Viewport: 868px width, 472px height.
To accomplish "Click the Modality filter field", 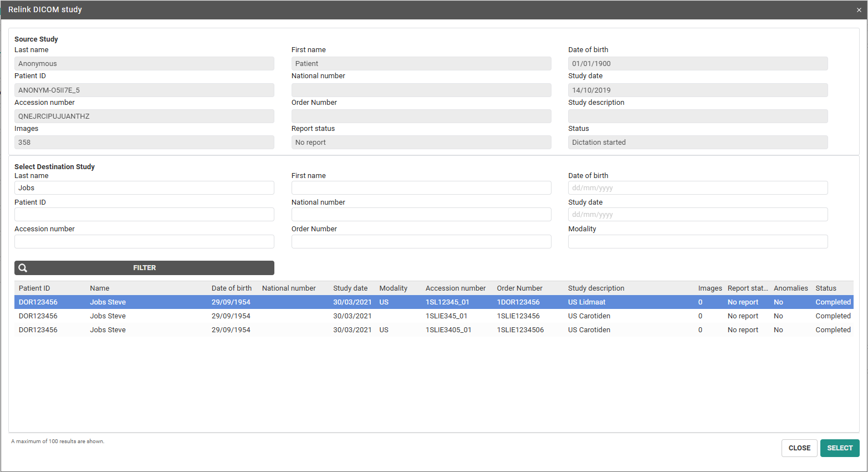I will click(697, 241).
